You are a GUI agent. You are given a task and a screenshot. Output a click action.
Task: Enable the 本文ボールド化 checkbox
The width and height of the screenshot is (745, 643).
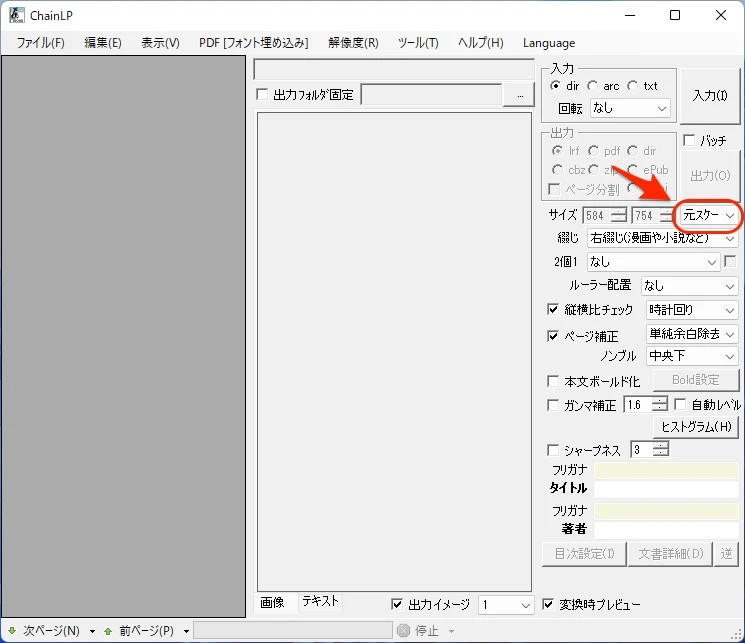click(553, 381)
